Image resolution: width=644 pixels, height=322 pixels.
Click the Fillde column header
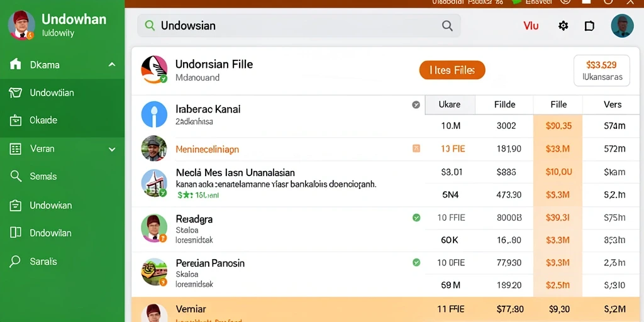(504, 105)
